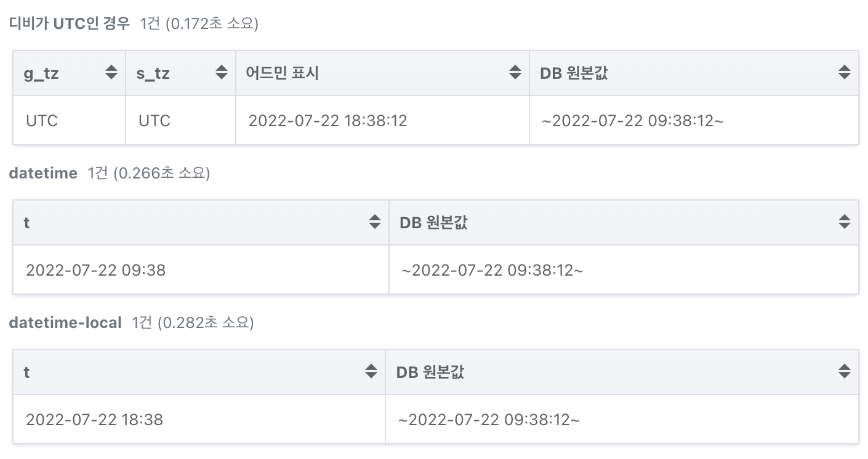This screenshot has width=868, height=459.
Task: Click the datetime section title
Action: (43, 174)
